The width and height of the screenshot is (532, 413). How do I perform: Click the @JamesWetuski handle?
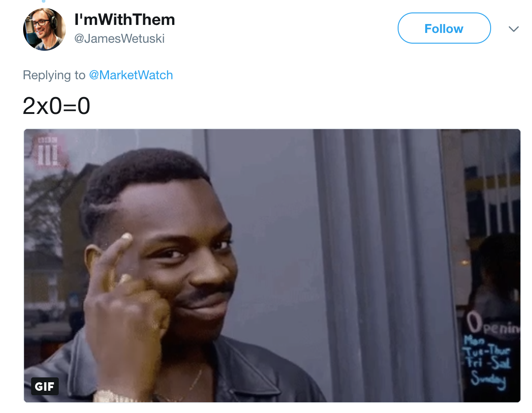tap(119, 39)
